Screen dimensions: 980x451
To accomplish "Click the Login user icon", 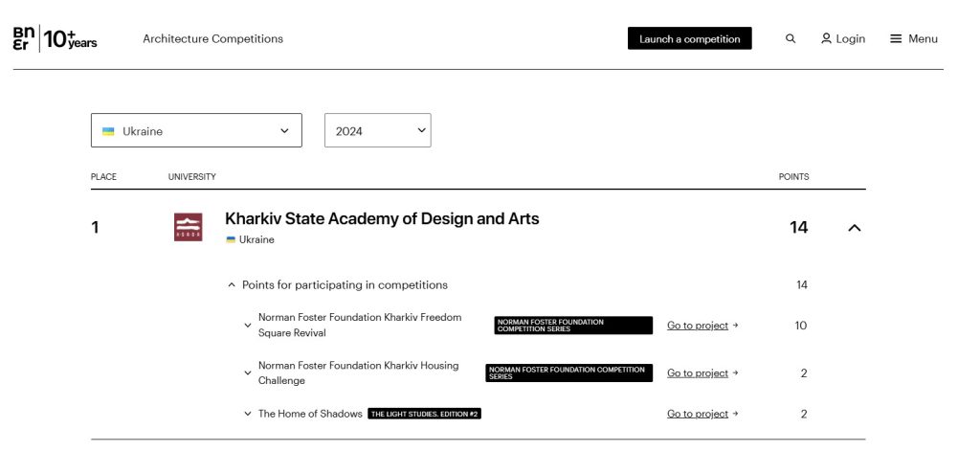I will click(x=826, y=39).
